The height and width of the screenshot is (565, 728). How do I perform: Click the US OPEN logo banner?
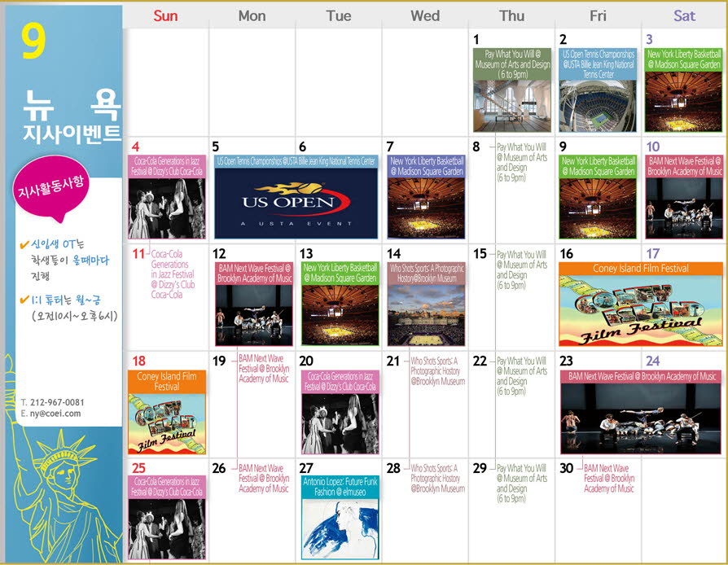296,204
